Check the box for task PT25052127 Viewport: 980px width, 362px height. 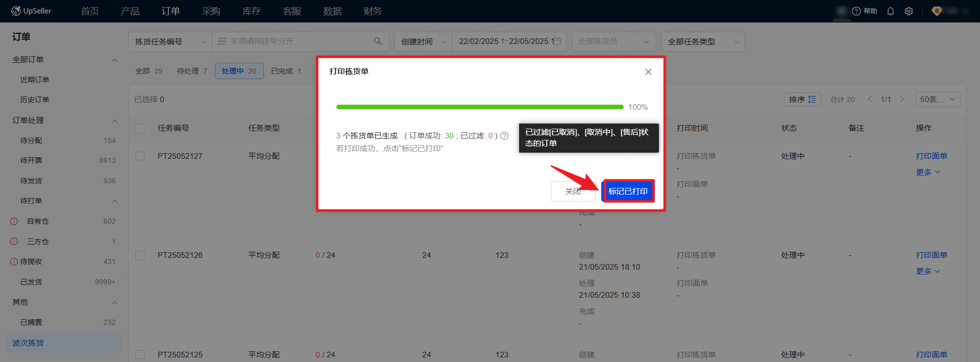click(x=140, y=156)
